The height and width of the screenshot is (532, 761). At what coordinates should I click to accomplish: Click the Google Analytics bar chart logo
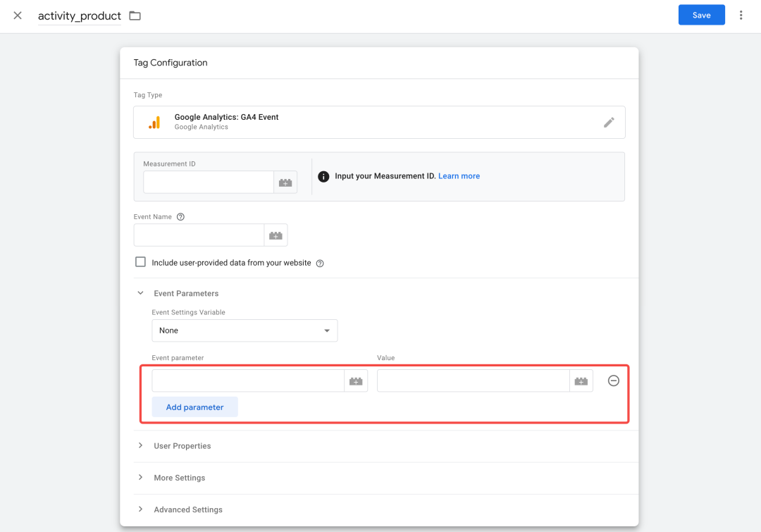click(x=154, y=123)
